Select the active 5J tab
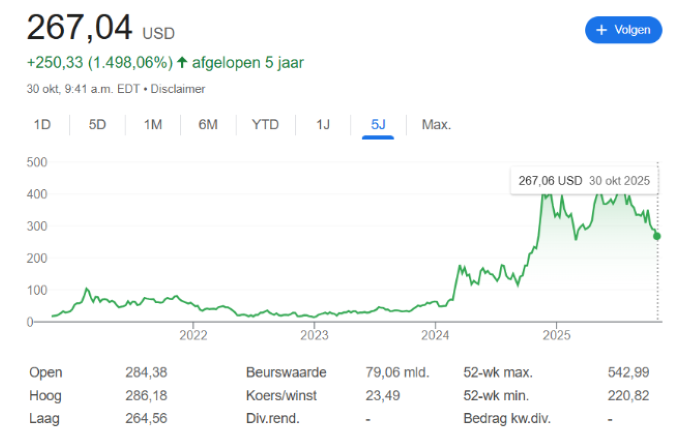Image resolution: width=700 pixels, height=443 pixels. (x=378, y=125)
